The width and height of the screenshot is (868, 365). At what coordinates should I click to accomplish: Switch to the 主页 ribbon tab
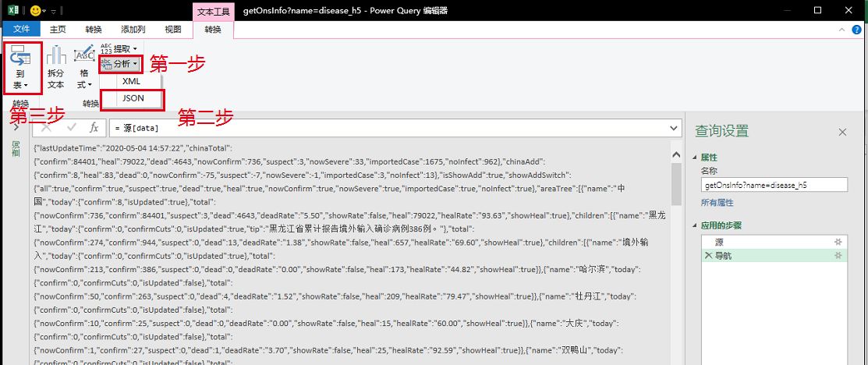[x=58, y=30]
